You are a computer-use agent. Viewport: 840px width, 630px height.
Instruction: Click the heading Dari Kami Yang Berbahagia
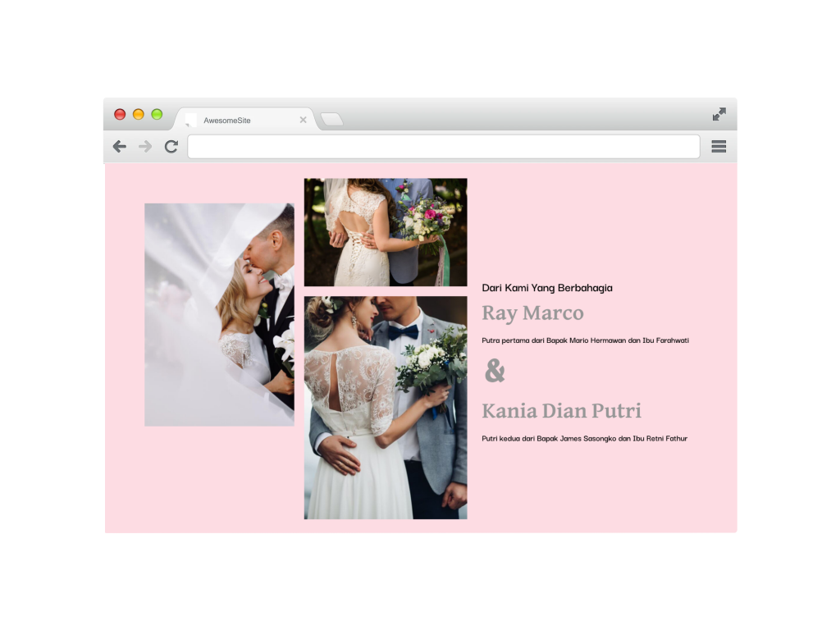(547, 288)
